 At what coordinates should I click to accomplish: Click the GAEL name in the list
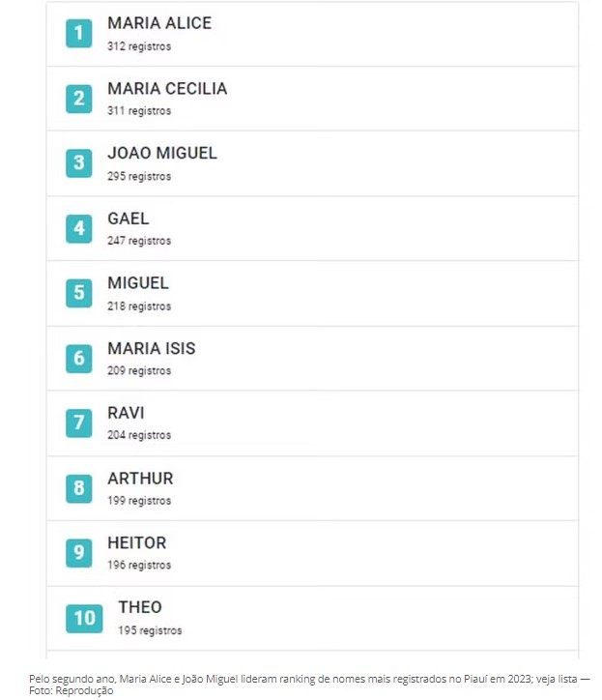click(129, 219)
